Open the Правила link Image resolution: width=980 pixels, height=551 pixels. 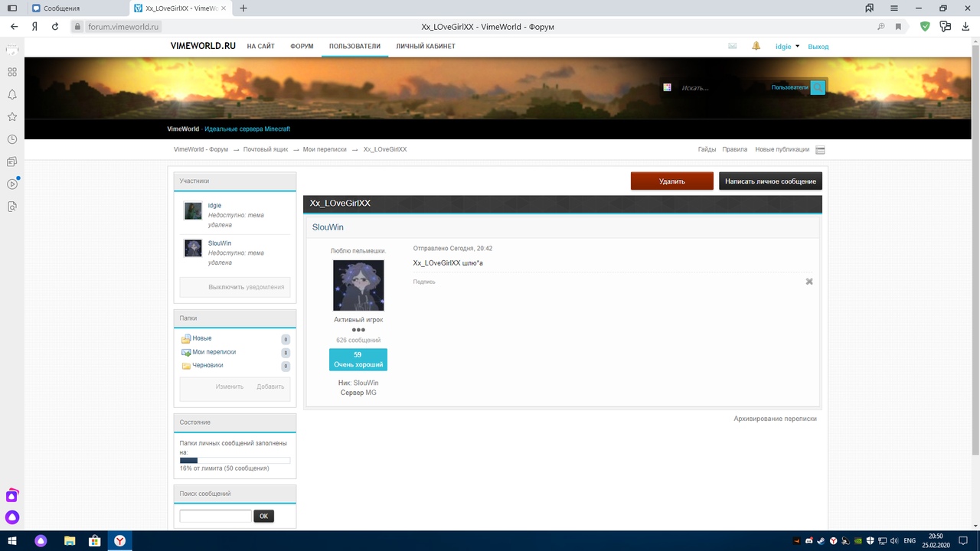coord(735,150)
